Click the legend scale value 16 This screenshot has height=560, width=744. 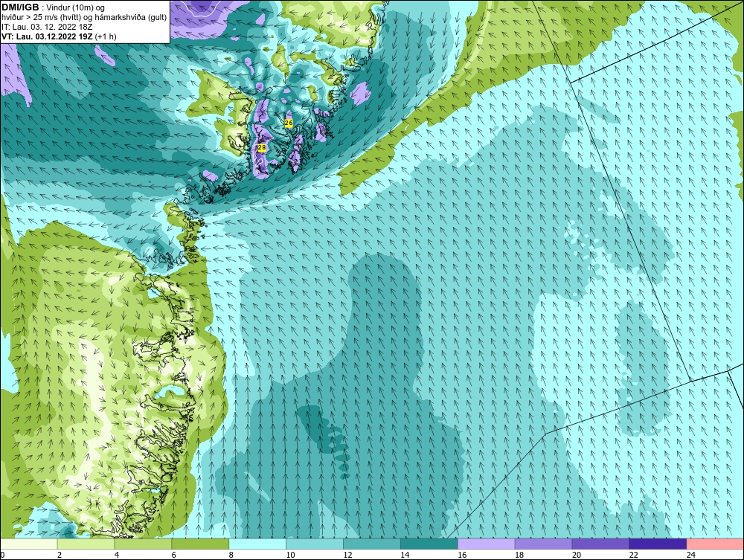462,555
